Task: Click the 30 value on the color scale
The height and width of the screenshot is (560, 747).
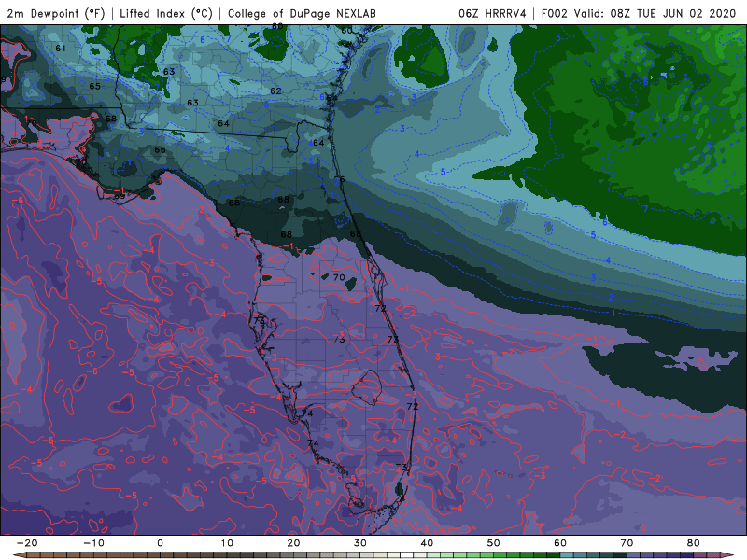Action: [360, 543]
